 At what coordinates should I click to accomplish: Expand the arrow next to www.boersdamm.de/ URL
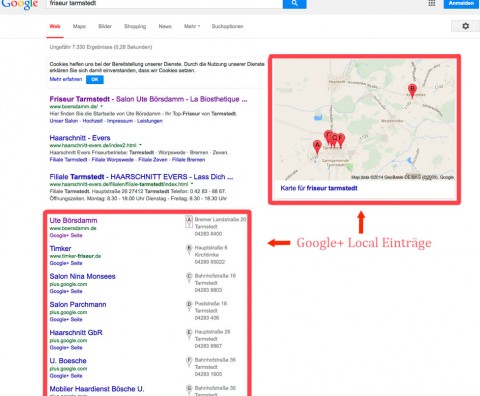tap(101, 106)
